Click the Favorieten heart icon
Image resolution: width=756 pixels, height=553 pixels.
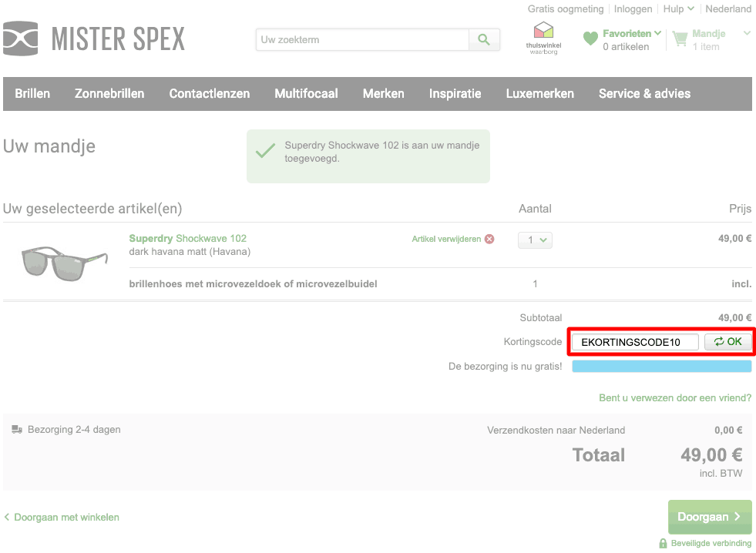click(x=590, y=39)
